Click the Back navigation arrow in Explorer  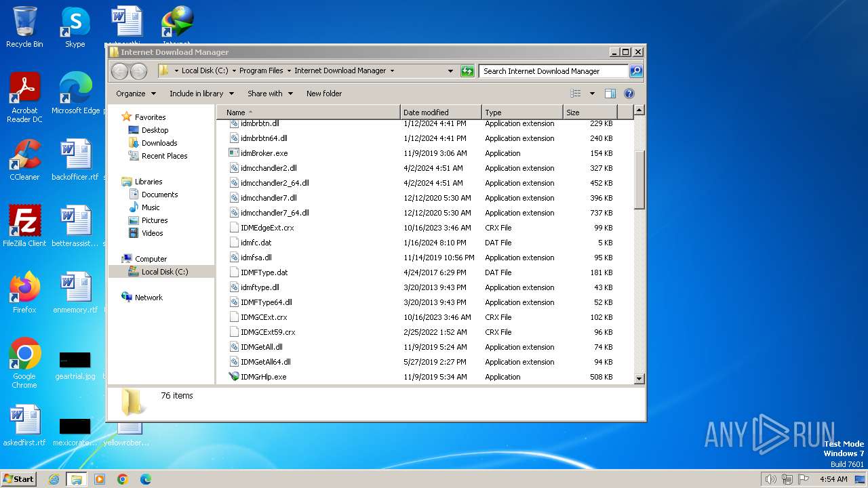coord(119,70)
